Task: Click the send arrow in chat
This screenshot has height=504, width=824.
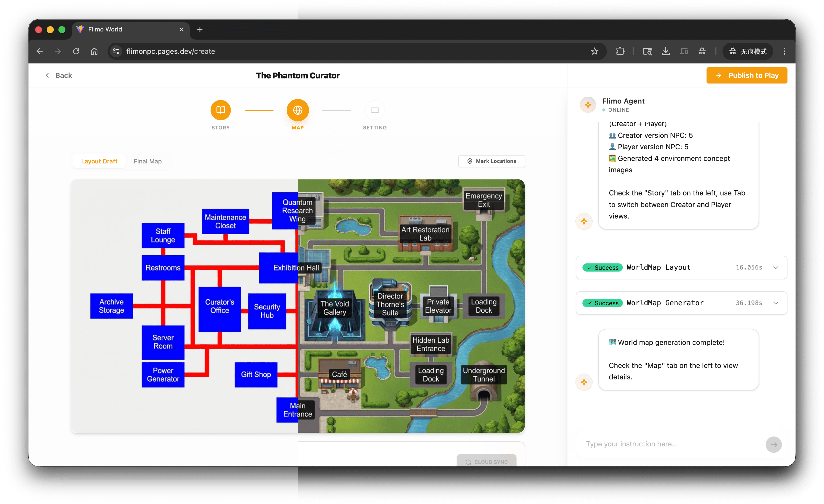Action: coord(773,444)
